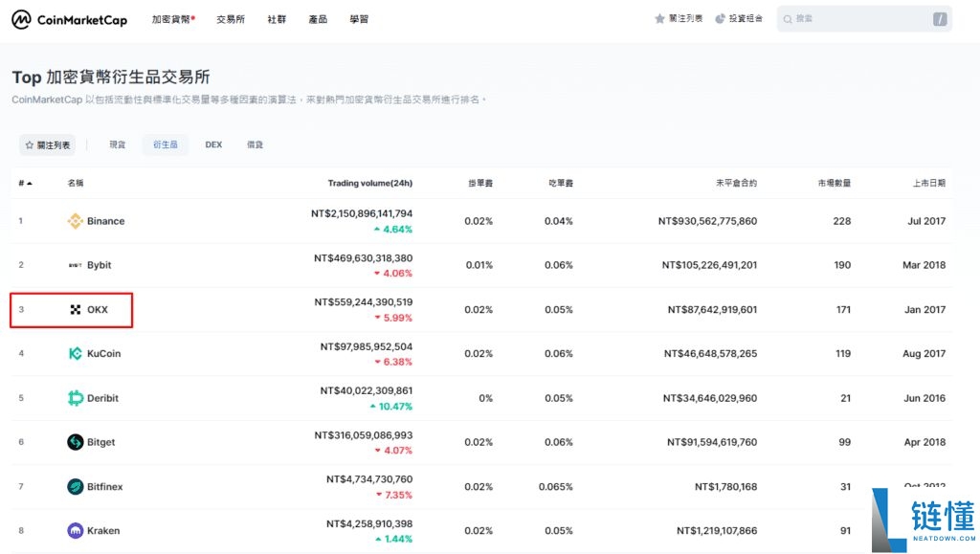Open the 社群 menu
This screenshot has width=980, height=554.
coord(277,19)
